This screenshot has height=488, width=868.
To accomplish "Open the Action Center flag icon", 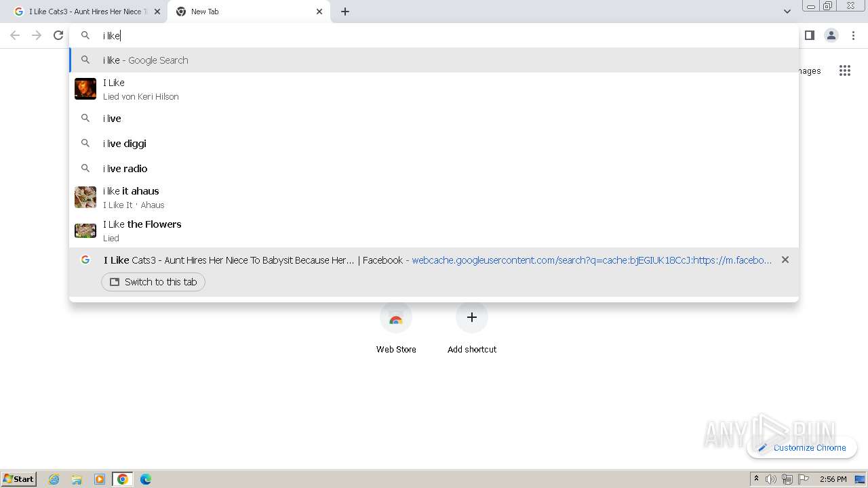I will coord(804,479).
